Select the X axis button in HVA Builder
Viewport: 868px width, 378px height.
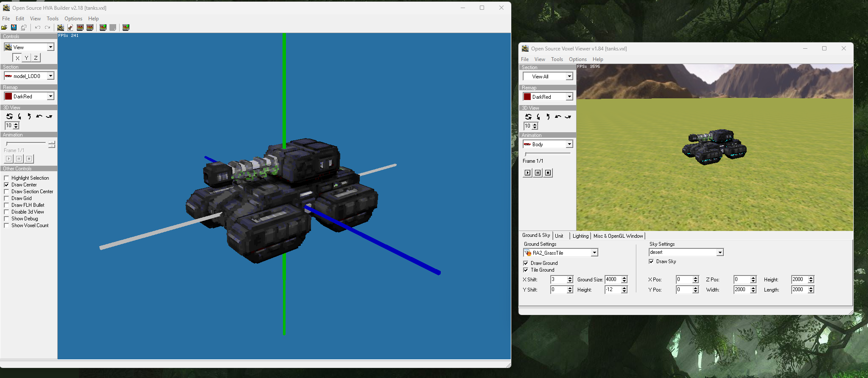click(17, 58)
